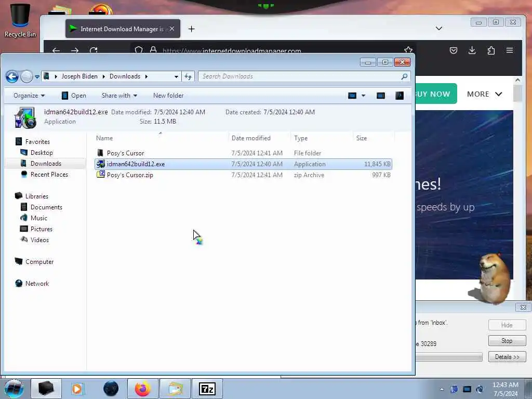
Task: Click the search magnifier icon
Action: pyautogui.click(x=404, y=77)
